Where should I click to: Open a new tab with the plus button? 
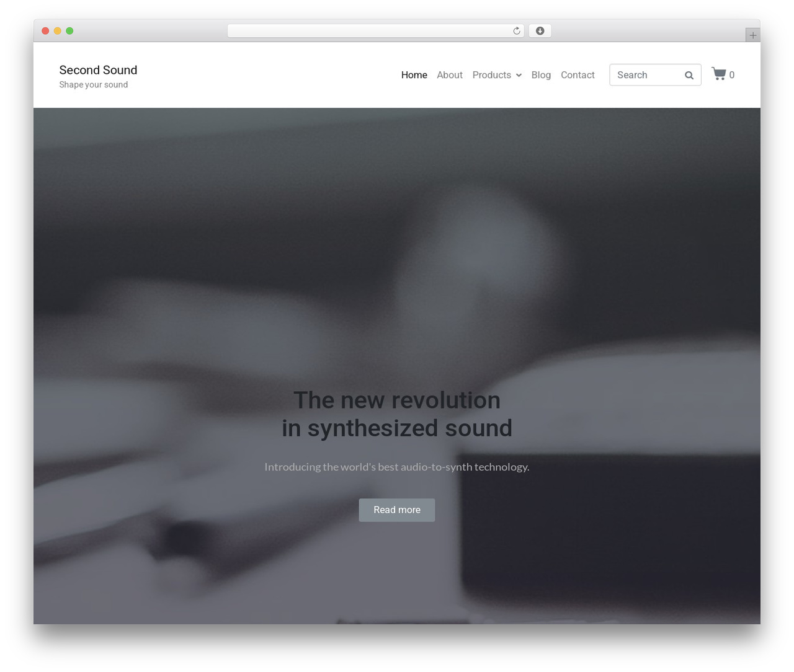[752, 35]
